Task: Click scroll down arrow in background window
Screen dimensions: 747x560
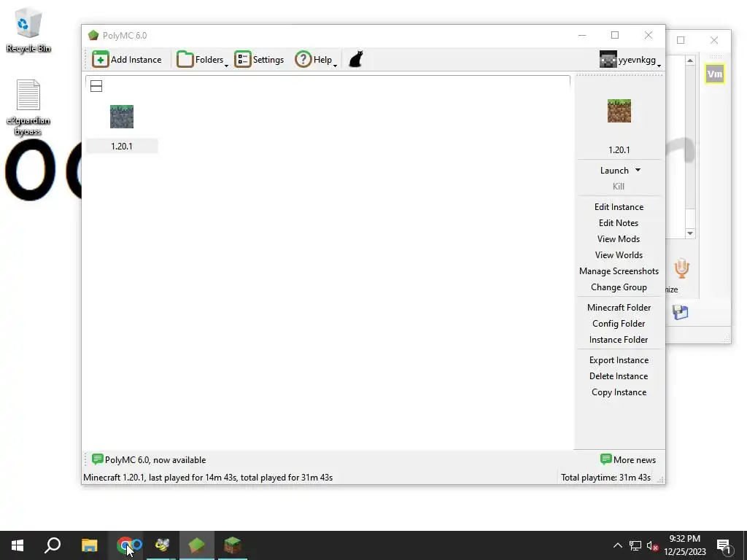Action: pyautogui.click(x=690, y=233)
